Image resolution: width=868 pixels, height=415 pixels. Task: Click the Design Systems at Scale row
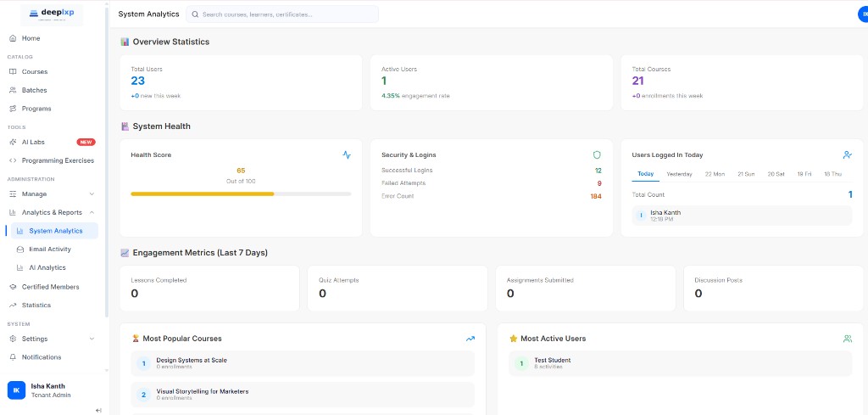pos(303,363)
